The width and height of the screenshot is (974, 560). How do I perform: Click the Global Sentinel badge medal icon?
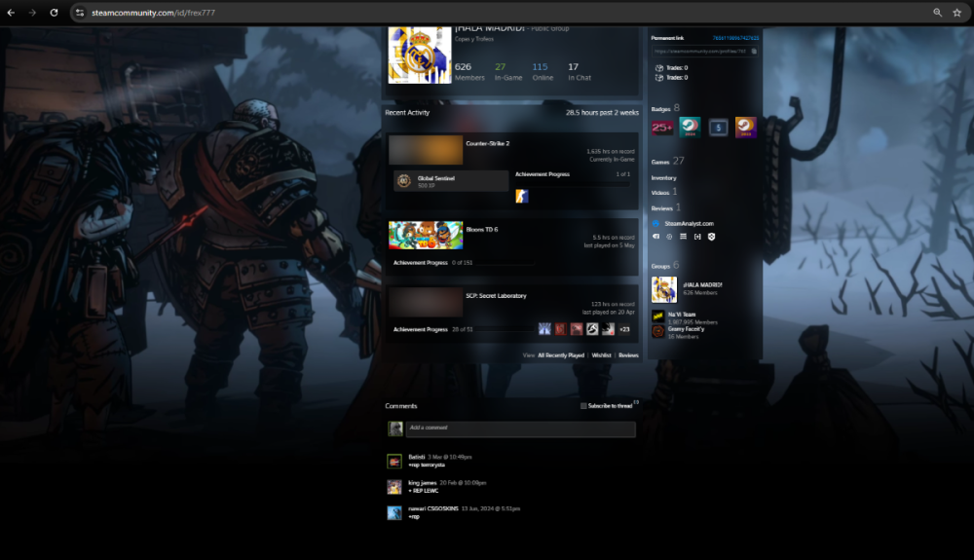click(404, 181)
